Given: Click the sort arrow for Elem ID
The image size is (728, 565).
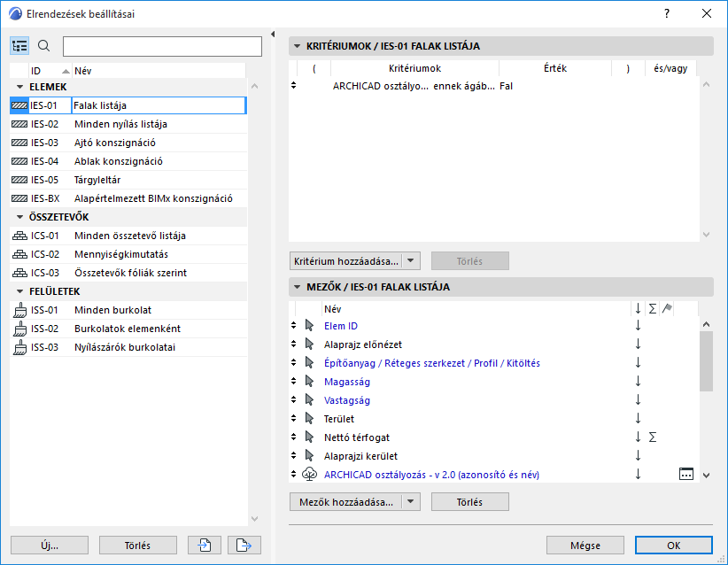Looking at the screenshot, I should click(x=638, y=325).
